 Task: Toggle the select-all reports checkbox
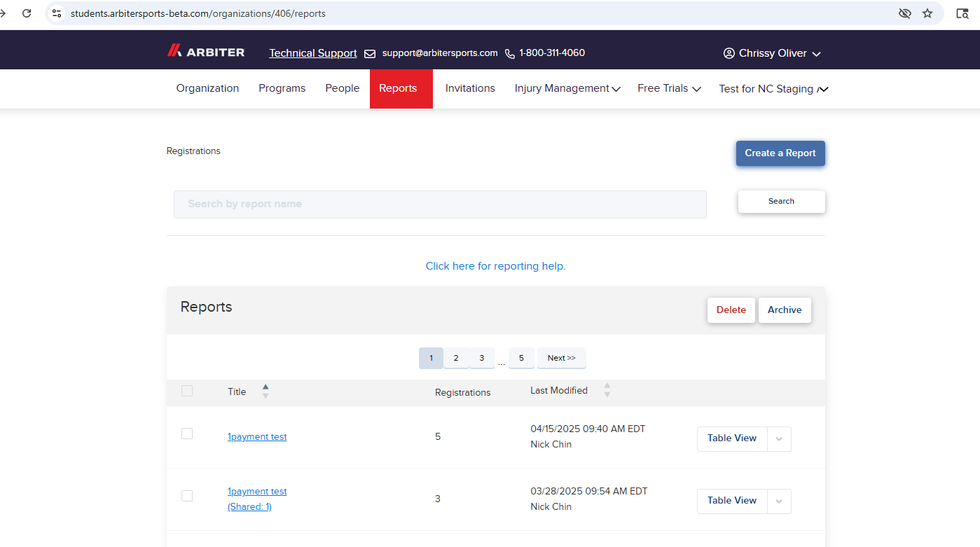187,391
